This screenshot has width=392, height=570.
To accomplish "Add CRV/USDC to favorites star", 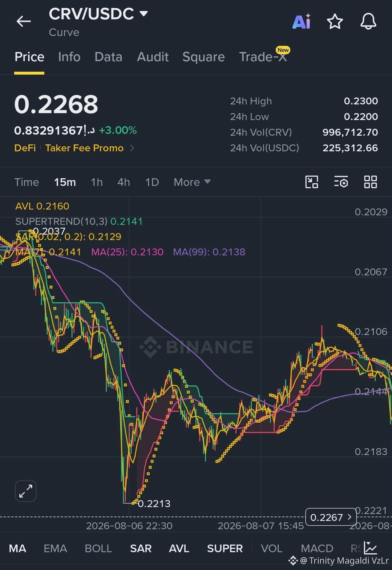I will (335, 21).
